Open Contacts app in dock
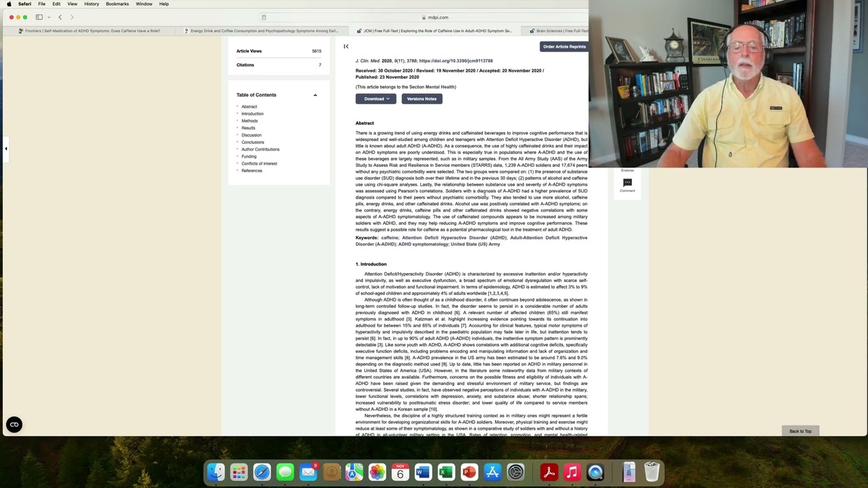 pyautogui.click(x=331, y=472)
